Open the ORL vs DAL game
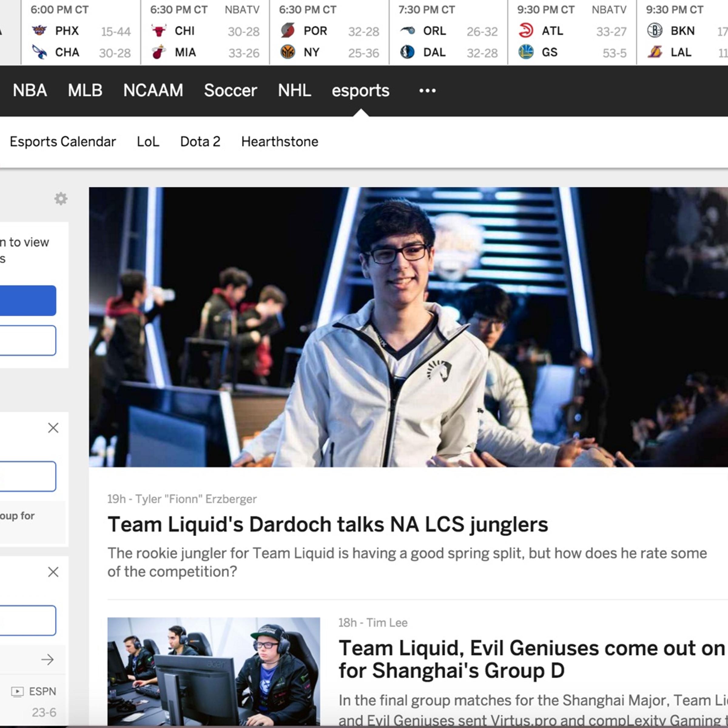 [x=448, y=32]
